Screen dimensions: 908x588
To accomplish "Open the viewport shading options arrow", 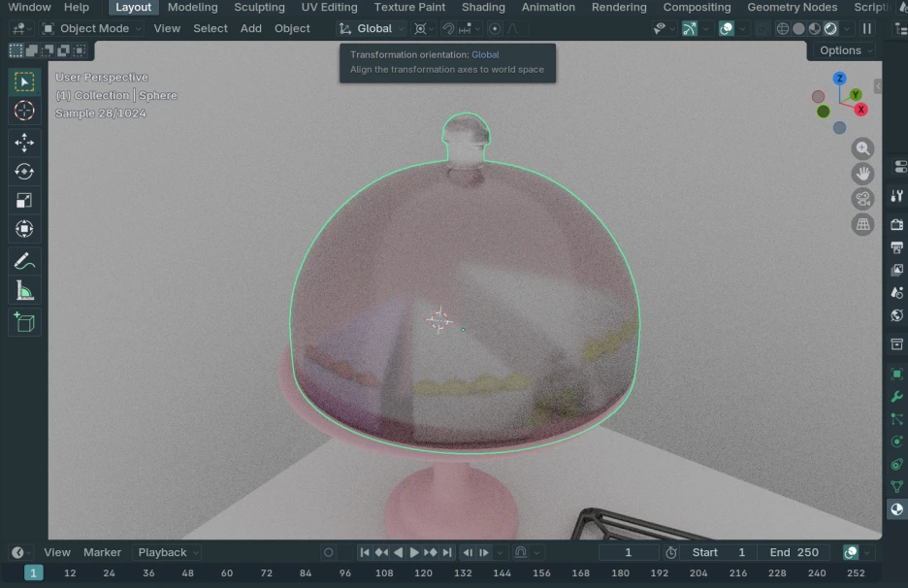I will (x=847, y=28).
